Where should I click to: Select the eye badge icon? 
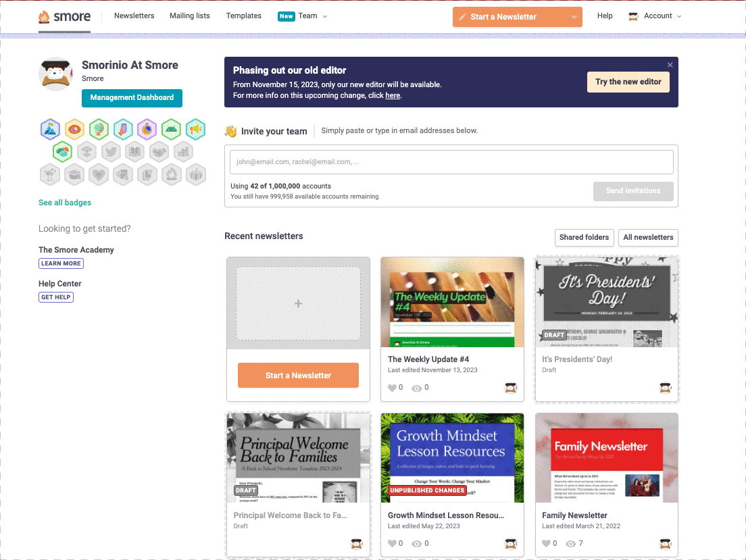[74, 128]
